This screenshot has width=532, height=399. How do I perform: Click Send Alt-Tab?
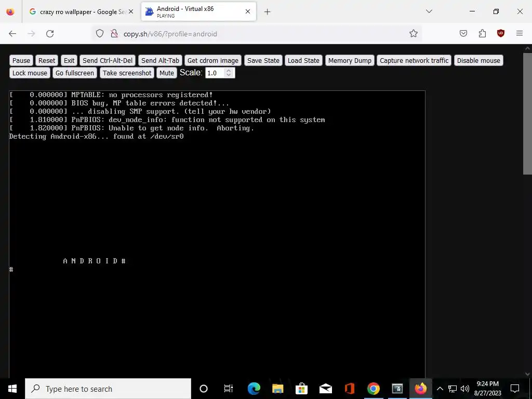[x=160, y=60]
